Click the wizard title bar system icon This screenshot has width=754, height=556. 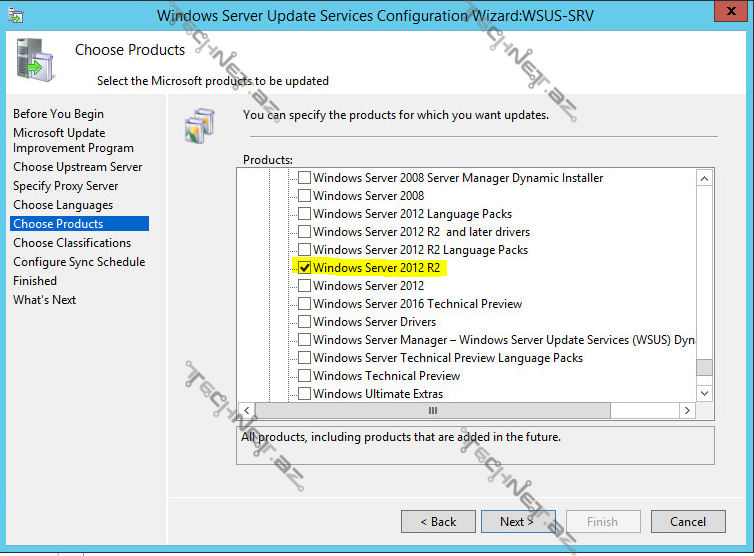(15, 16)
